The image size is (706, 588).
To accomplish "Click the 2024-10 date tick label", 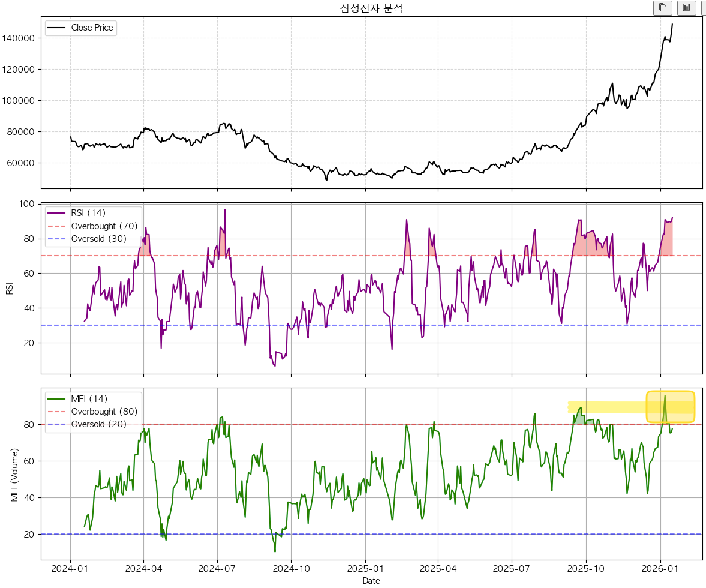I will tap(292, 569).
